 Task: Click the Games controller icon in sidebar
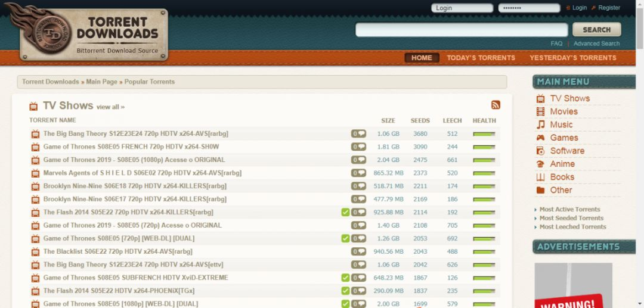tap(540, 138)
